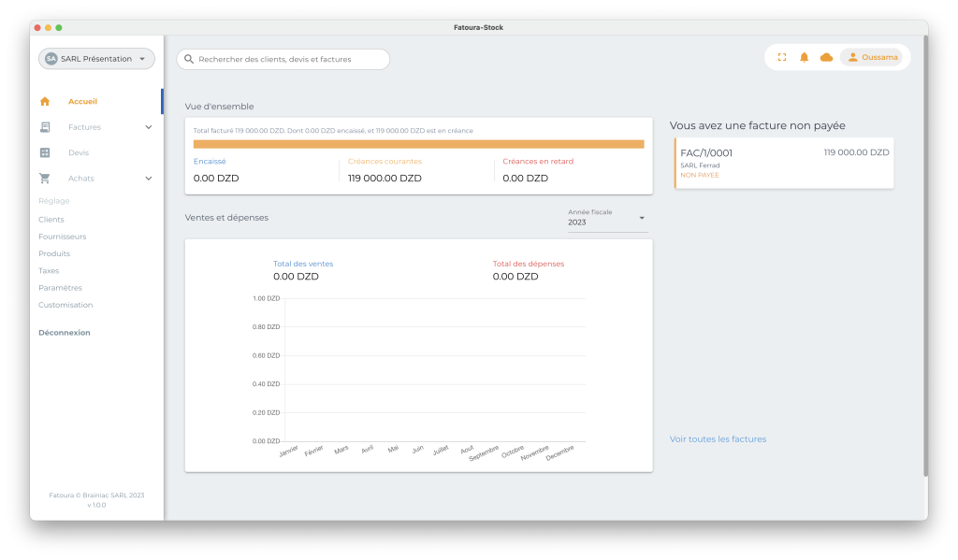Open unpaid invoice FAC/1/0001 card
The width and height of the screenshot is (958, 560).
(x=784, y=163)
